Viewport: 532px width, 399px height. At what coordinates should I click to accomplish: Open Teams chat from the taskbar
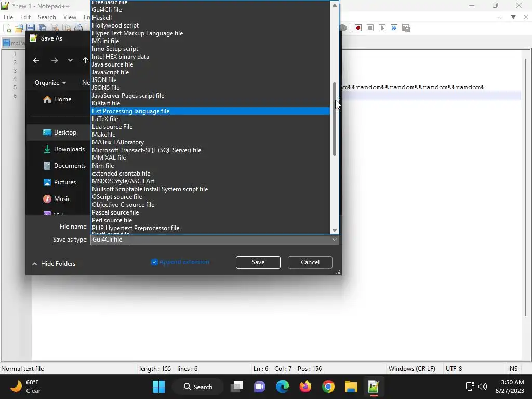(x=260, y=387)
